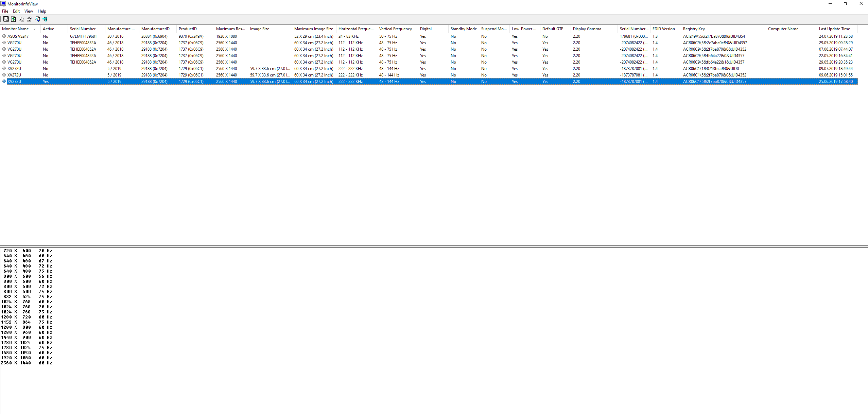868x414 pixels.
Task: Open Properties using the toolbar icon
Action: (29, 19)
